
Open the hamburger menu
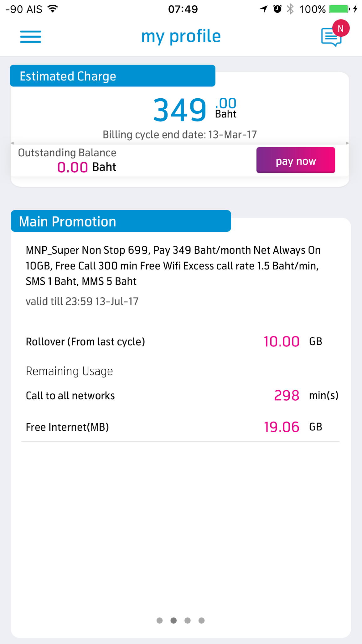click(x=31, y=37)
